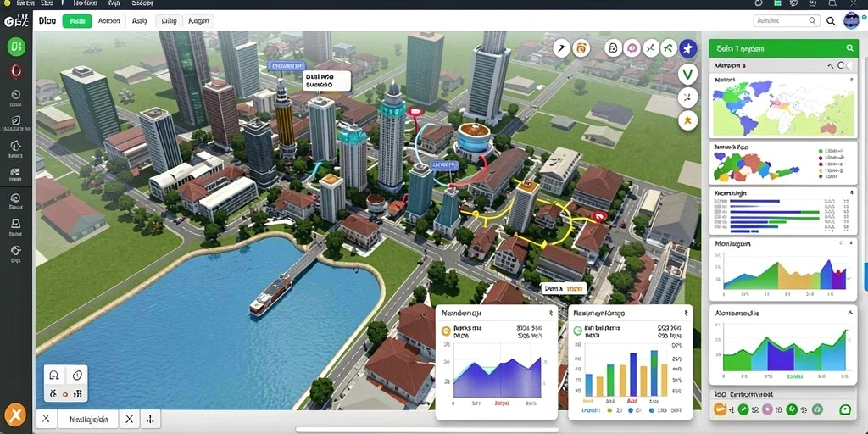The image size is (868, 434).
Task: Select the green highlighted tab in the header
Action: pos(77,21)
